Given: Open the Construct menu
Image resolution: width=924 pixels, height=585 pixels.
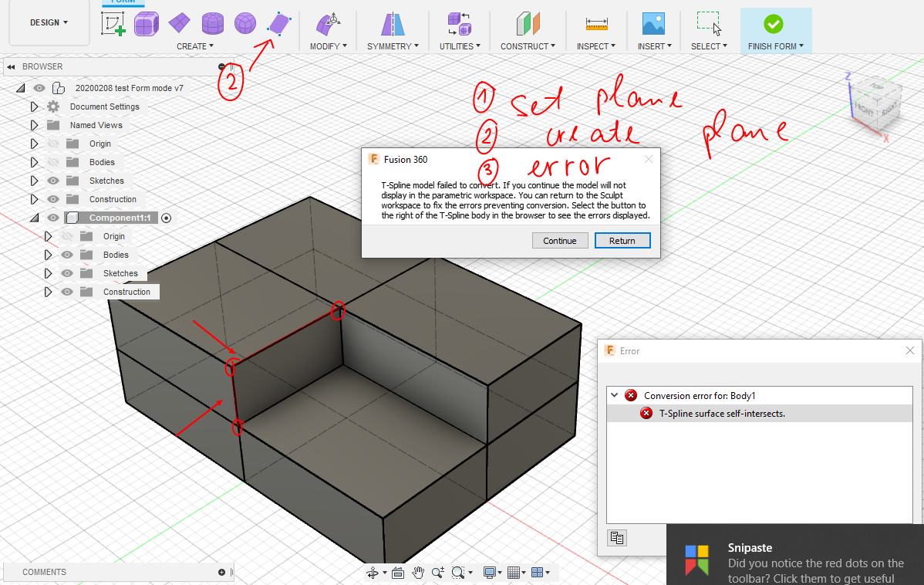Looking at the screenshot, I should (x=527, y=46).
